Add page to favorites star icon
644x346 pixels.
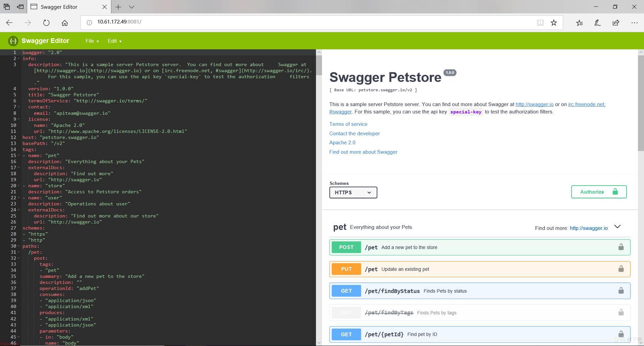point(554,22)
